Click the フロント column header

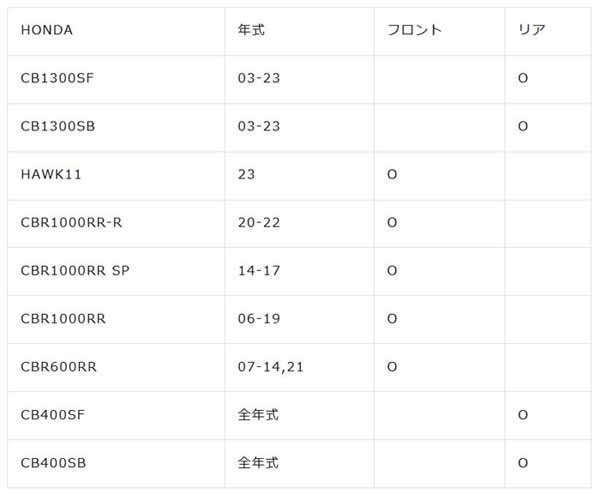(414, 30)
